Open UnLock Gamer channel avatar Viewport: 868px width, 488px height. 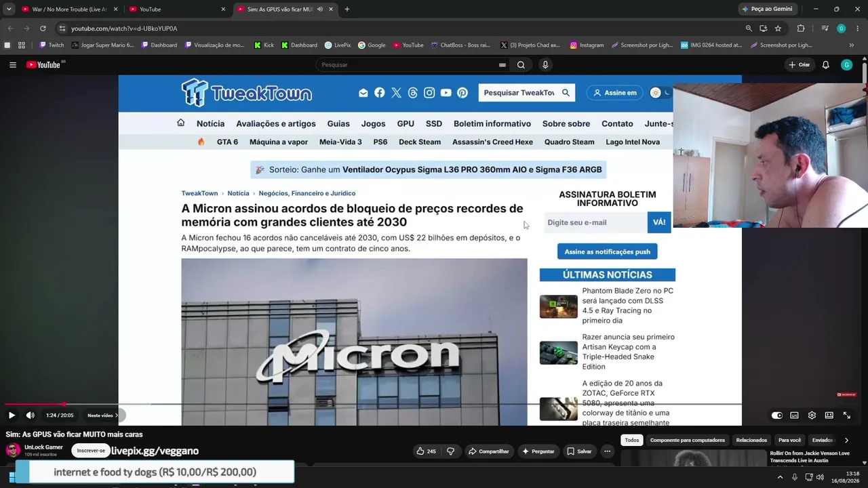click(13, 451)
